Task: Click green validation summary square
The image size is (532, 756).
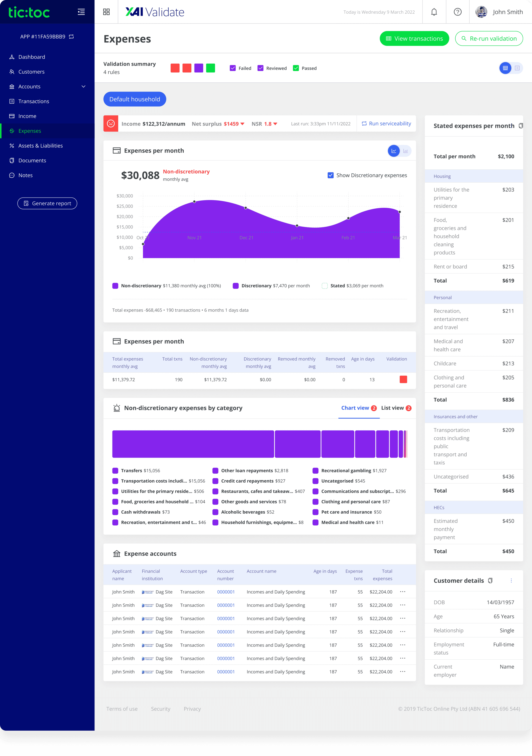Action: click(211, 68)
